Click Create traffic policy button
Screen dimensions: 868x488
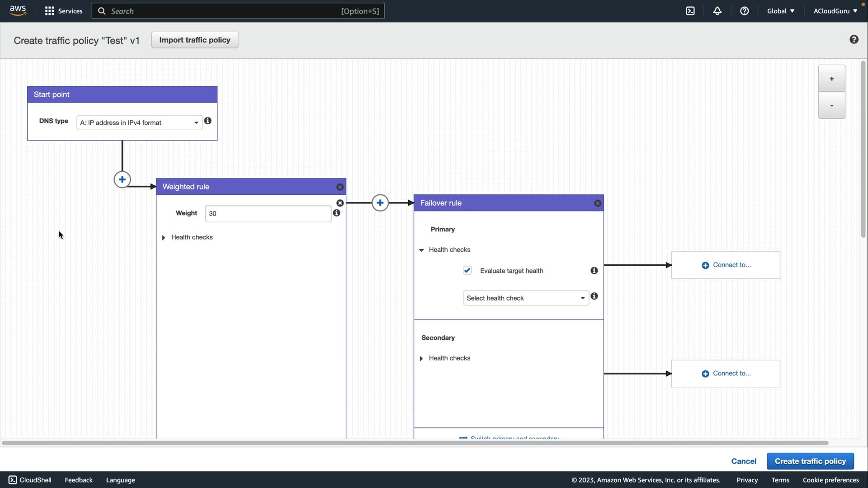[x=810, y=461]
